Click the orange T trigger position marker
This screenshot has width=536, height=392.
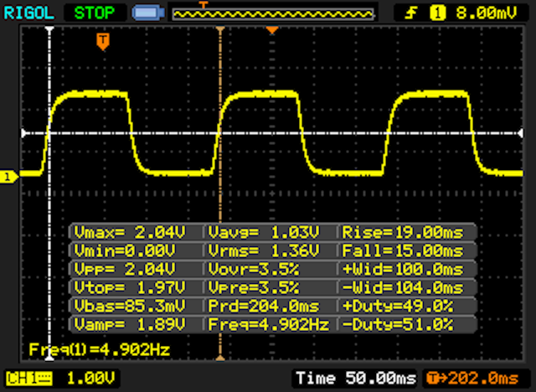(x=102, y=42)
